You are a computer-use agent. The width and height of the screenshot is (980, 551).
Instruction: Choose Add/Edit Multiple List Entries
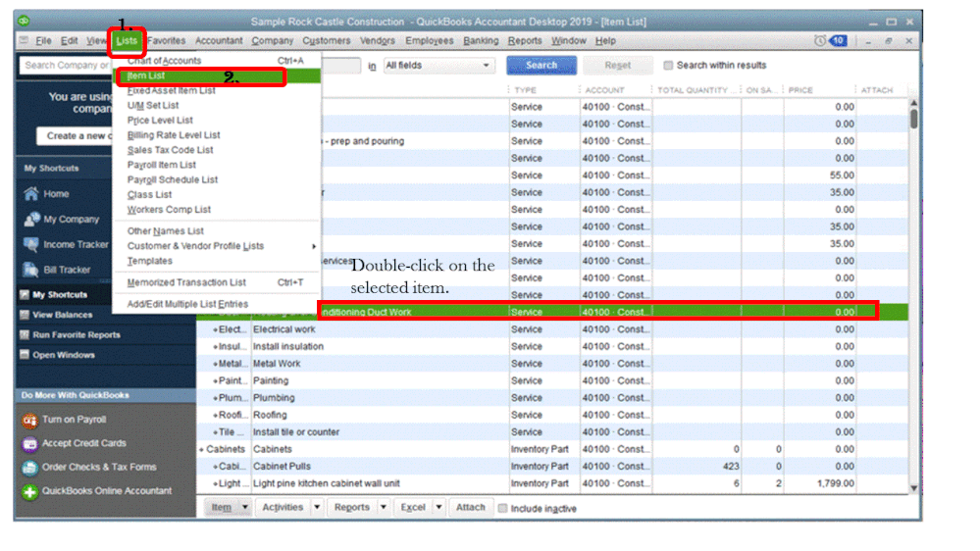217,304
